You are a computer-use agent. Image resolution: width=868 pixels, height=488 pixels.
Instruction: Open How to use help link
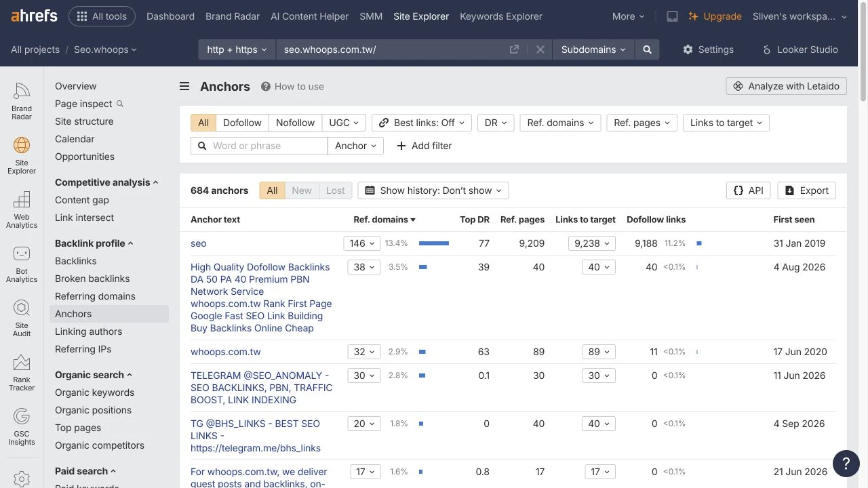coord(292,86)
